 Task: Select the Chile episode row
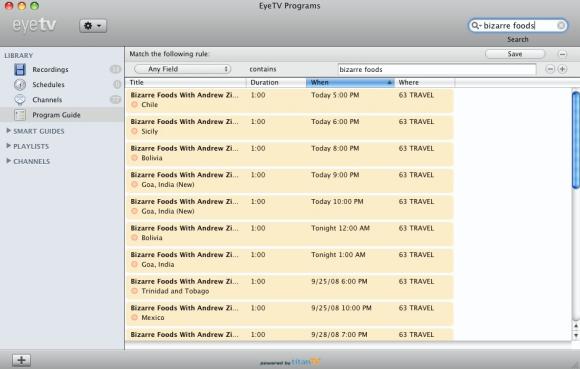(290, 100)
